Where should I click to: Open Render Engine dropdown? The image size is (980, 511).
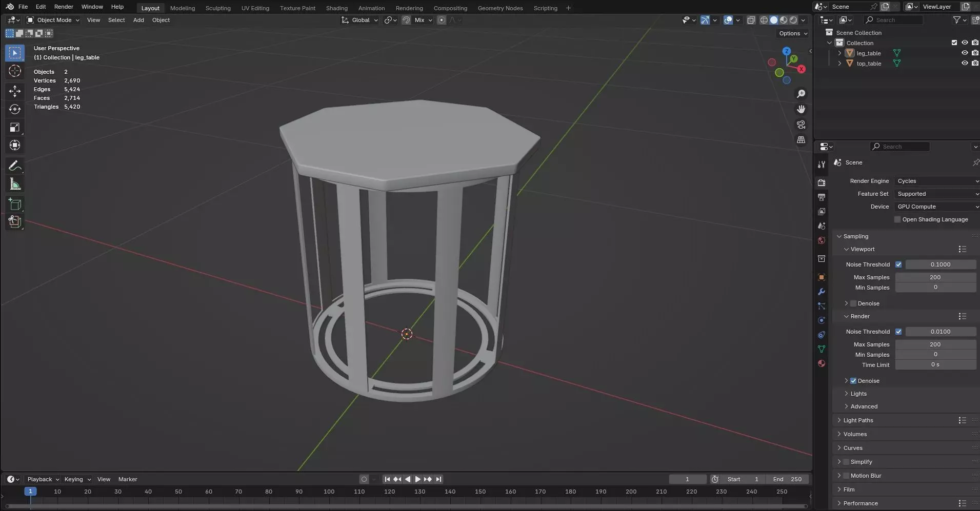(937, 181)
